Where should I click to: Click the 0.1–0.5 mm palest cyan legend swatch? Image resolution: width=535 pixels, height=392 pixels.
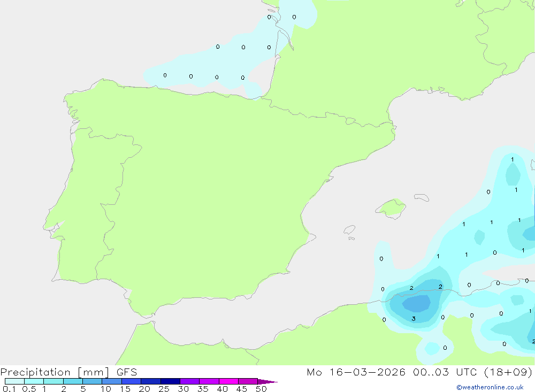(x=14, y=381)
